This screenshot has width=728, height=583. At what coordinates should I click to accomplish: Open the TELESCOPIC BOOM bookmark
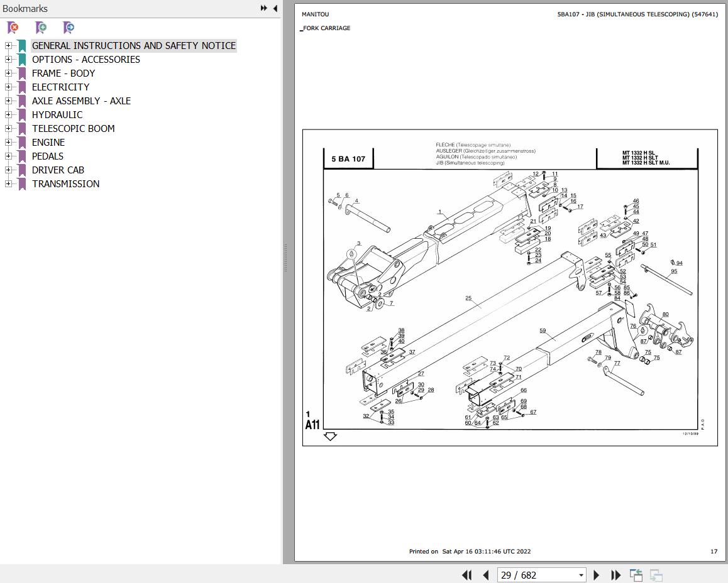[x=74, y=128]
